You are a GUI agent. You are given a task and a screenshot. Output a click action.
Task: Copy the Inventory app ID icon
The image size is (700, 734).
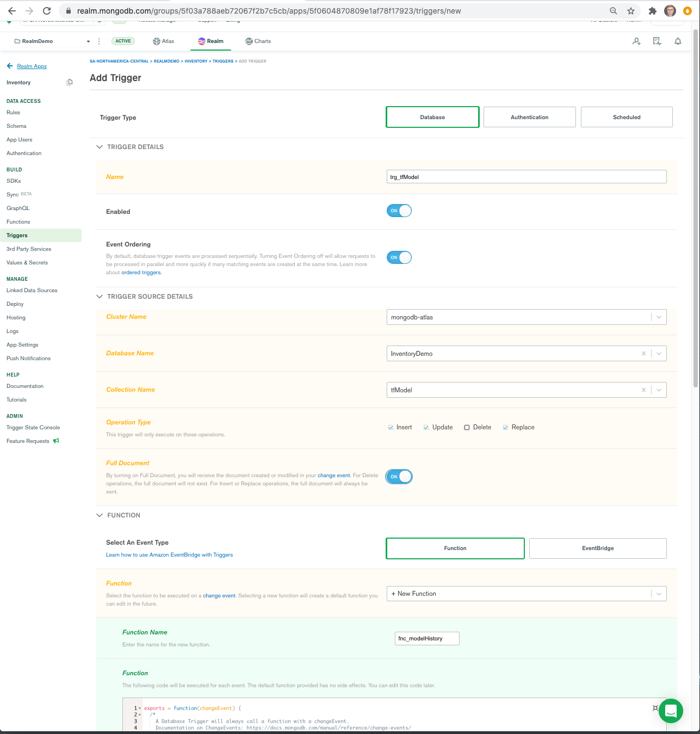(70, 82)
